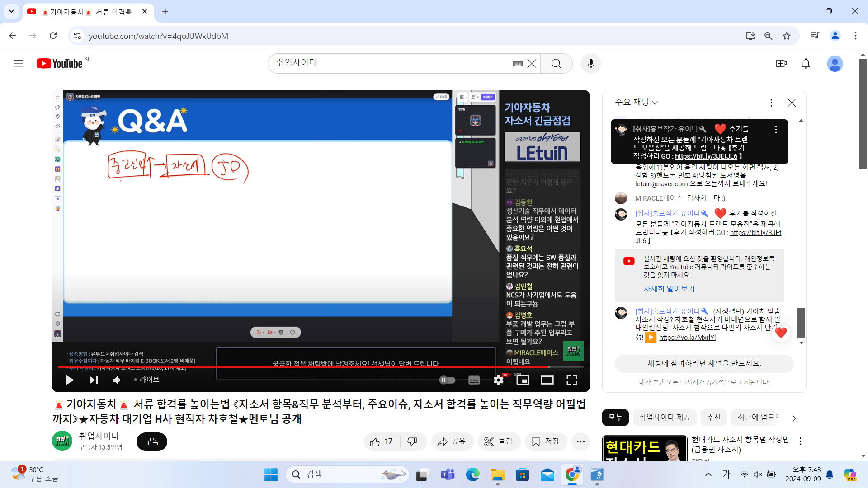This screenshot has width=868, height=488.
Task: Play the video
Action: coord(70,380)
